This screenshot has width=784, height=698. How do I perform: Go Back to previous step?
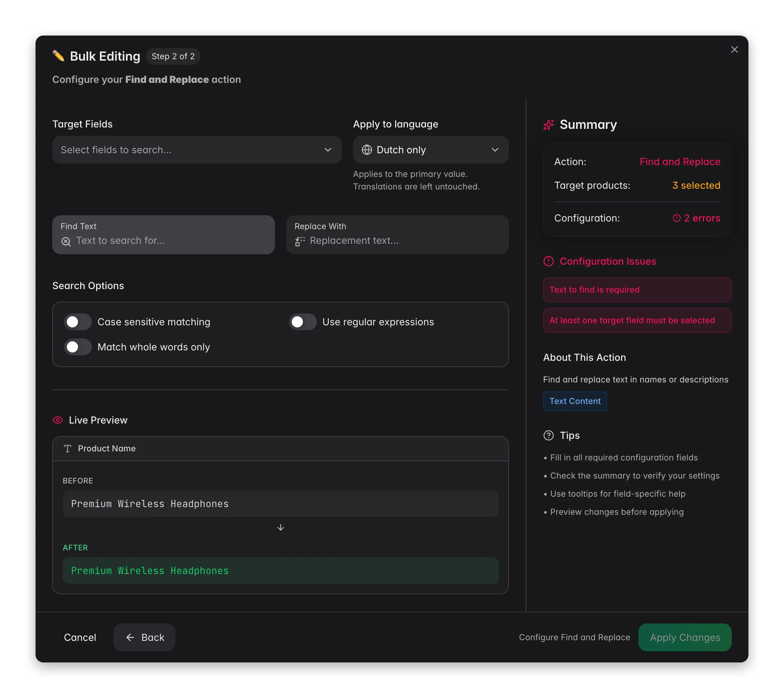pos(144,637)
